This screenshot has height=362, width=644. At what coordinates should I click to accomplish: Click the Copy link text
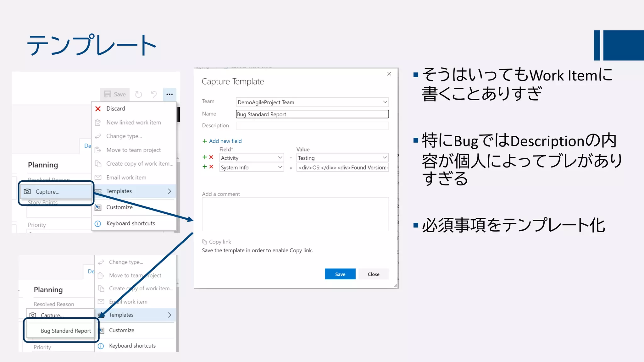pyautogui.click(x=220, y=242)
